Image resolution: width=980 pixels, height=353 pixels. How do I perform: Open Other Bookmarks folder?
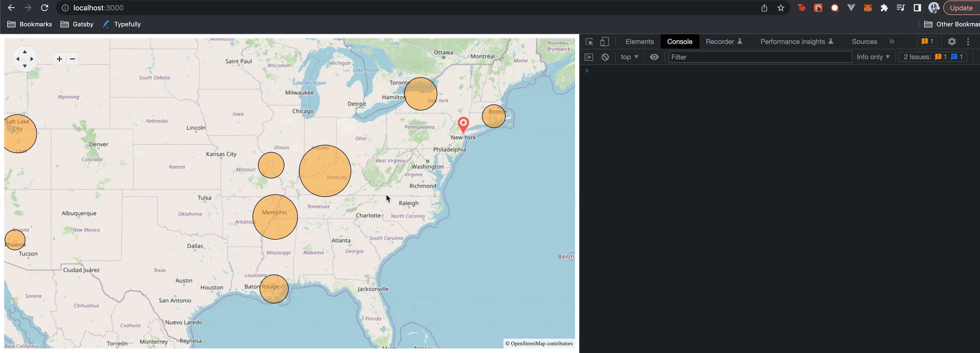(x=952, y=24)
